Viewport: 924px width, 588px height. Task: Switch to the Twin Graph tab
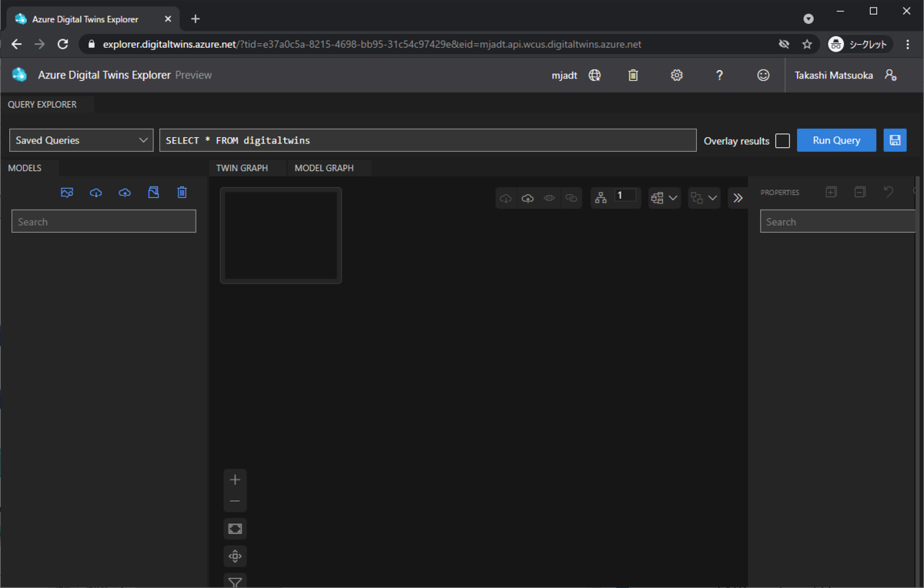pos(242,168)
